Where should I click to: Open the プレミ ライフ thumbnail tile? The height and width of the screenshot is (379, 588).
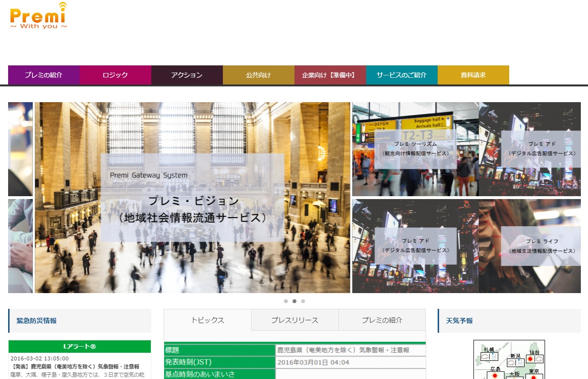click(530, 246)
